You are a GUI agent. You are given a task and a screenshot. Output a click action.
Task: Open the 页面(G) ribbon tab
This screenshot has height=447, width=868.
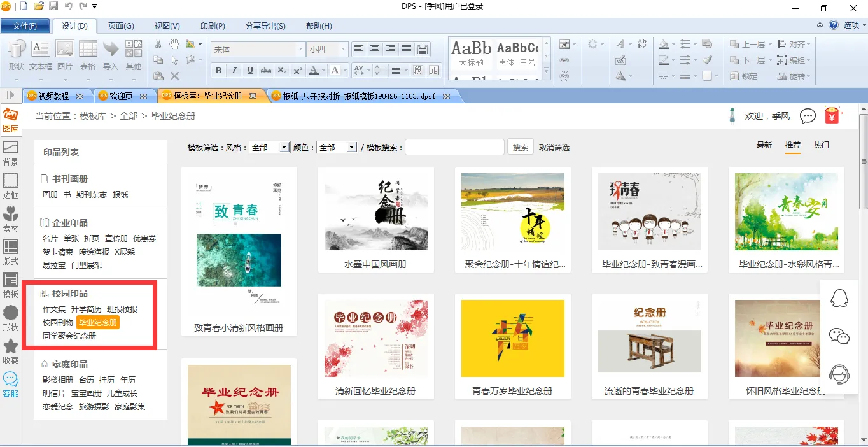click(x=121, y=25)
